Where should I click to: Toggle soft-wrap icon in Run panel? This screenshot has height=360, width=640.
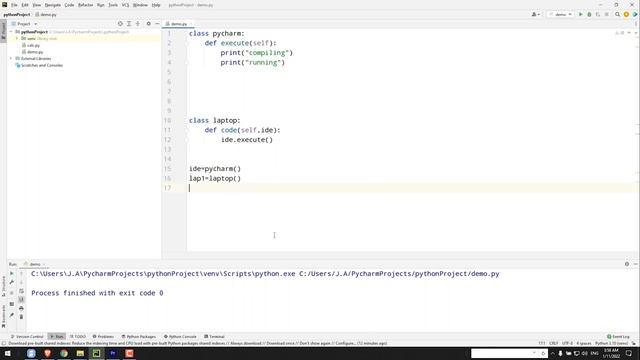21,291
